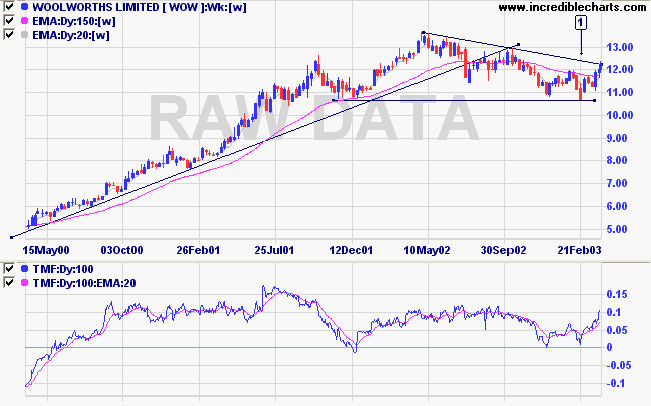Toggle the EMA:Dy:150 indicator checkbox
This screenshot has width=651, height=406.
coord(9,20)
